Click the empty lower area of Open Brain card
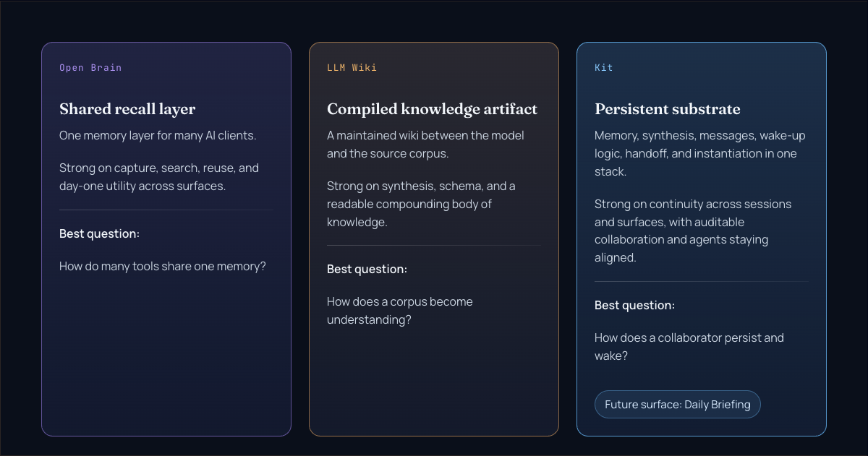 166,354
